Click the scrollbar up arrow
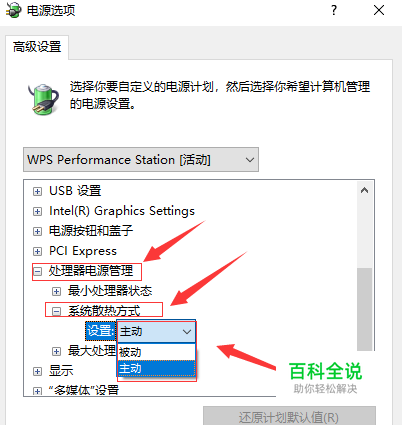Screen dimensions: 402x425 364,190
